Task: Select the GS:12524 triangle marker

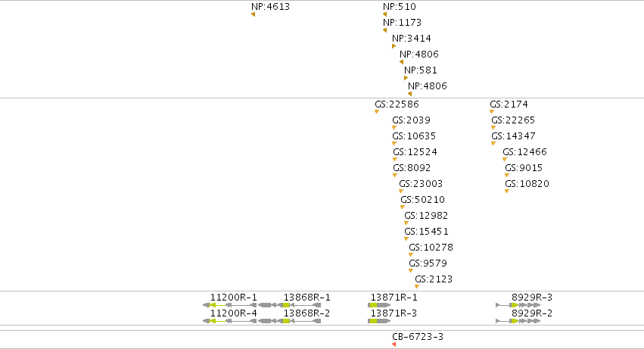Action: [x=395, y=160]
